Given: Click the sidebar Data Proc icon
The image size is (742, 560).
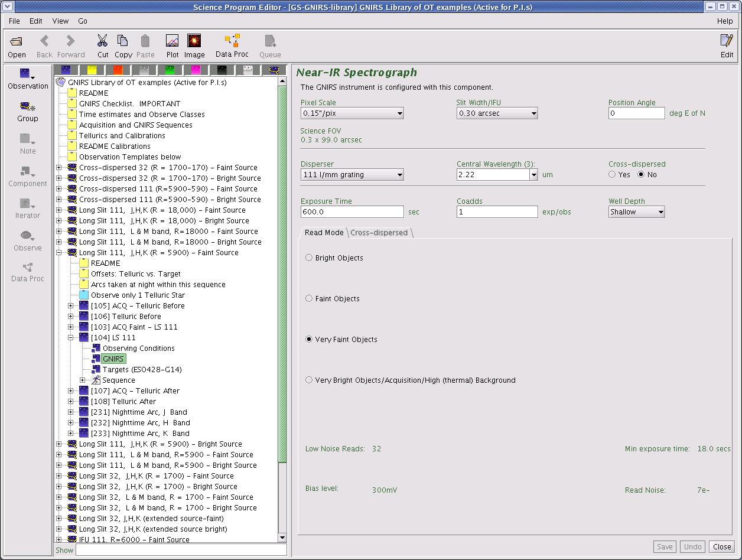Looking at the screenshot, I should (x=27, y=268).
